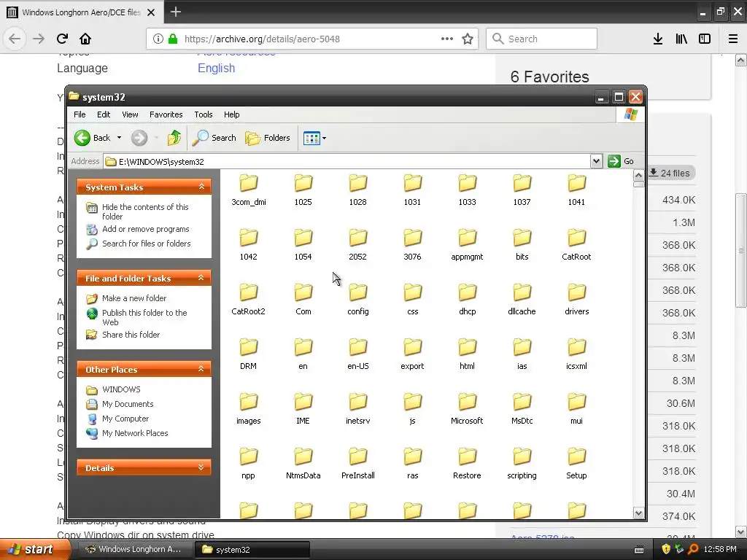
Task: Select the dllcache folder
Action: pos(522,300)
